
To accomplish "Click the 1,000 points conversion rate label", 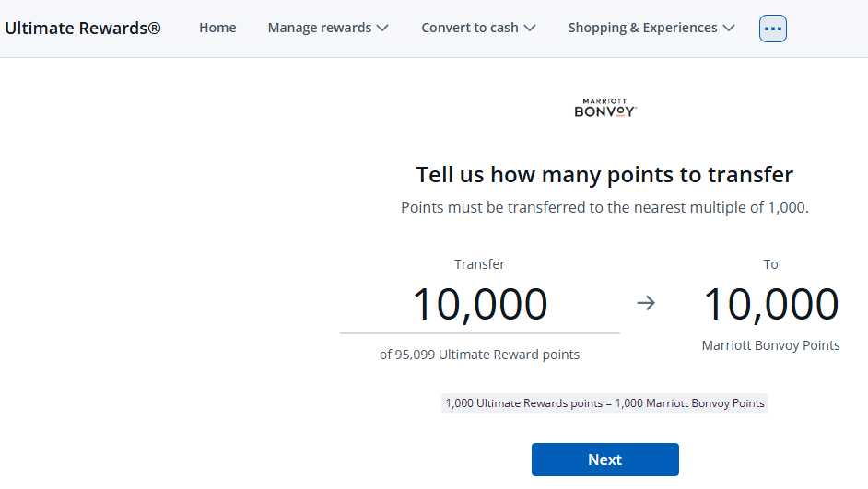I will (x=604, y=403).
